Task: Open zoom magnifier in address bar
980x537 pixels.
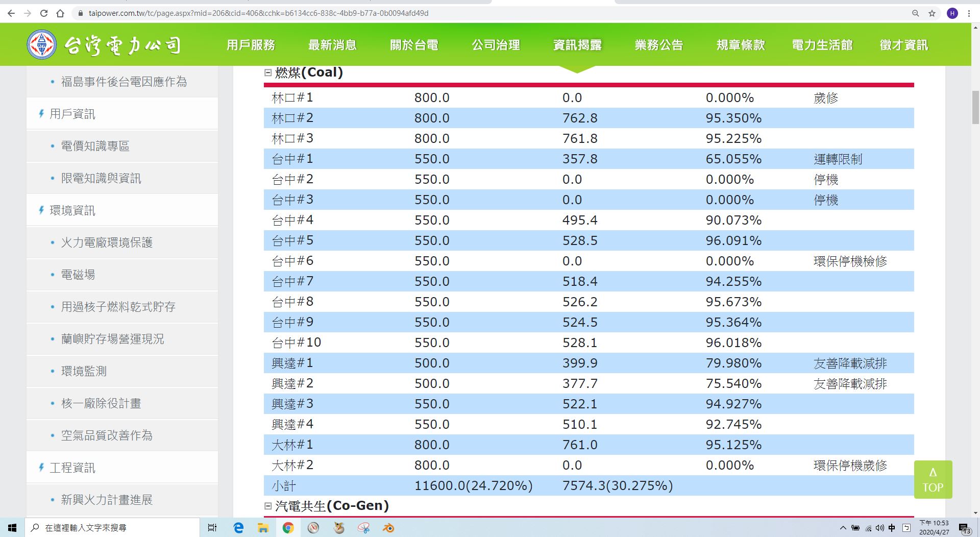Action: click(x=916, y=13)
